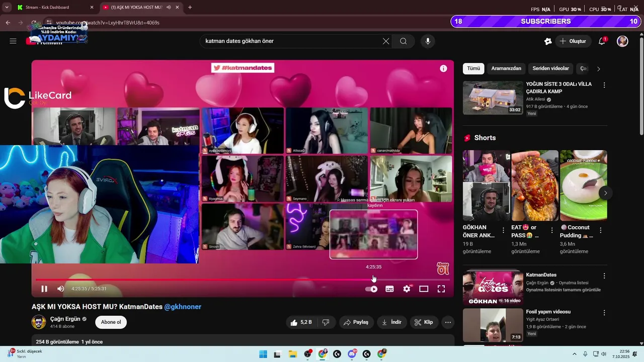Screen dimensions: 644x362
Task: Close the YouTube browser tab
Action: pos(178,7)
